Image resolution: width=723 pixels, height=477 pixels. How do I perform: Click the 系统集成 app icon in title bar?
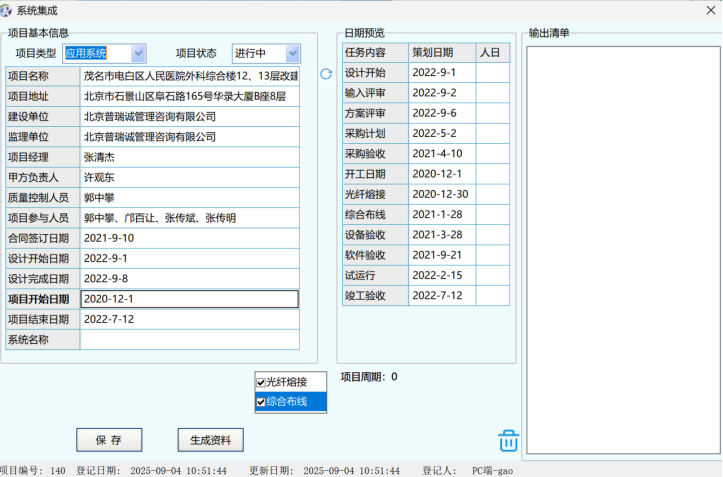pyautogui.click(x=9, y=10)
